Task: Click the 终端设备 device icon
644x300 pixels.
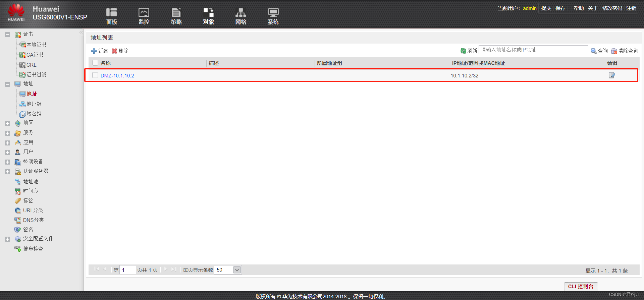Action: [18, 162]
